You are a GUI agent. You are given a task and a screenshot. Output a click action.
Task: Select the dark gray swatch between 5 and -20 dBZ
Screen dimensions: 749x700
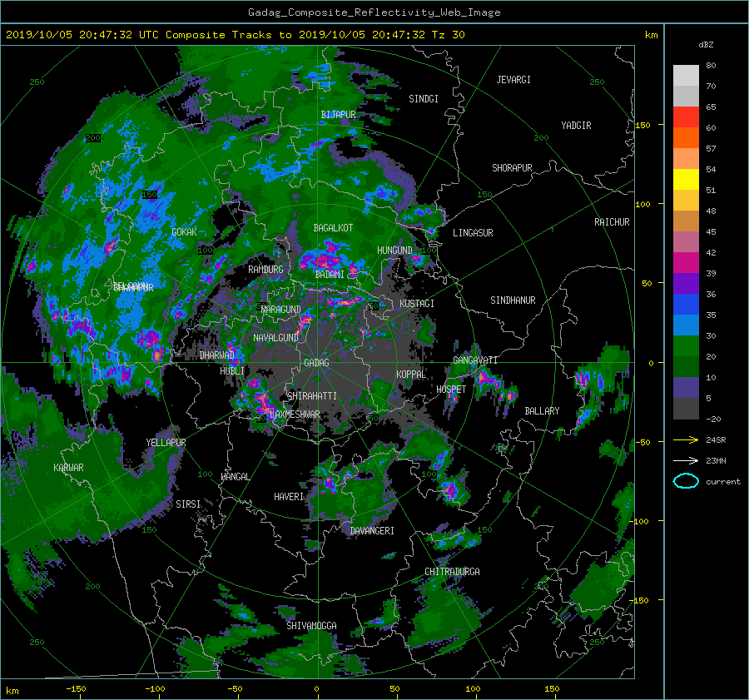(x=686, y=409)
